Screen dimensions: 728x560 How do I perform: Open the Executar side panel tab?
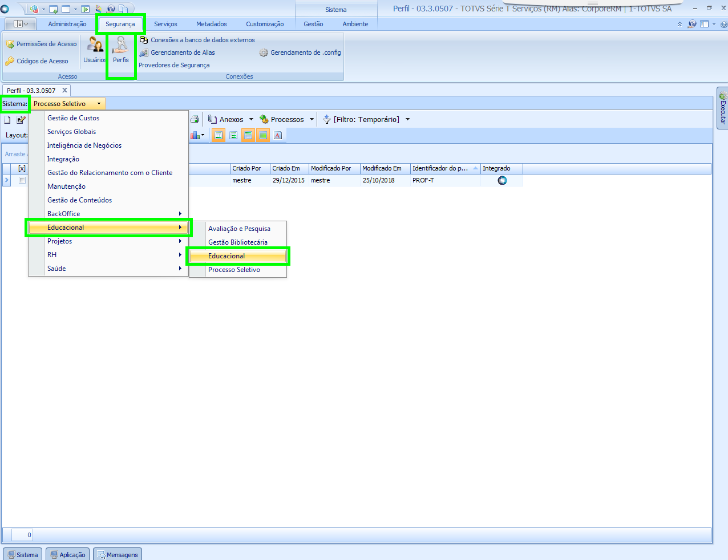(x=723, y=108)
